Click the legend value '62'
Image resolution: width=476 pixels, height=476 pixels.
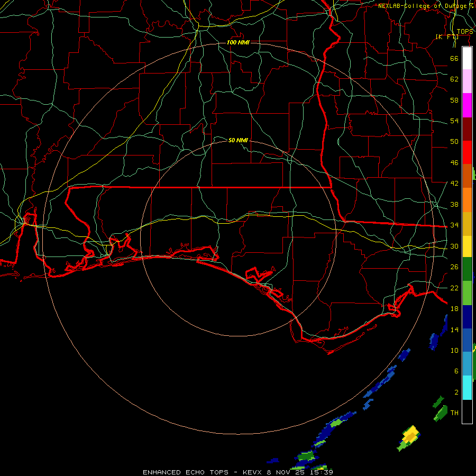(x=454, y=79)
